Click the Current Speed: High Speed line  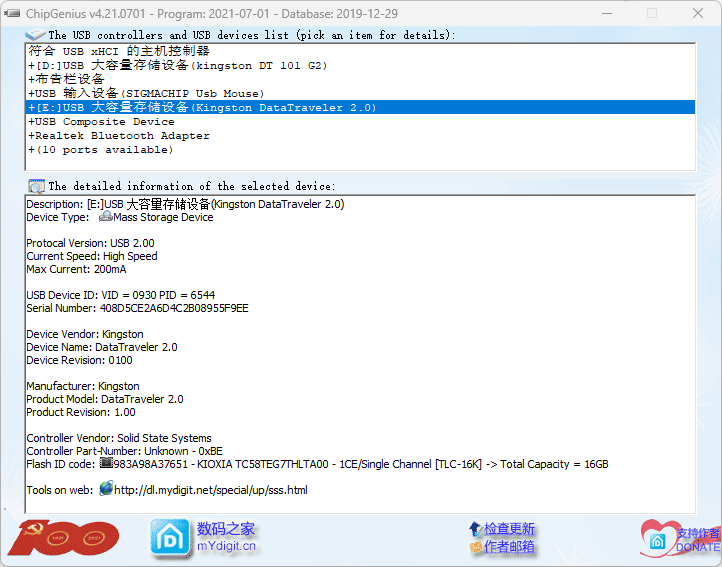click(92, 256)
